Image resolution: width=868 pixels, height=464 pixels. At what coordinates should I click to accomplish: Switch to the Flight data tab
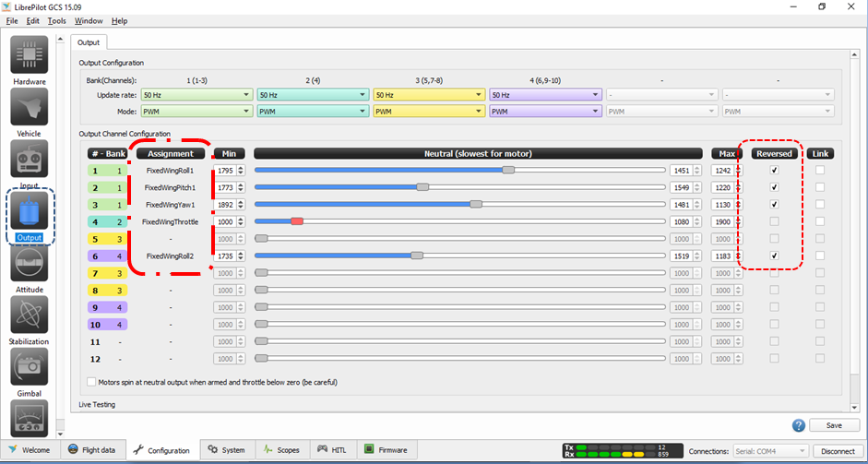tap(91, 450)
